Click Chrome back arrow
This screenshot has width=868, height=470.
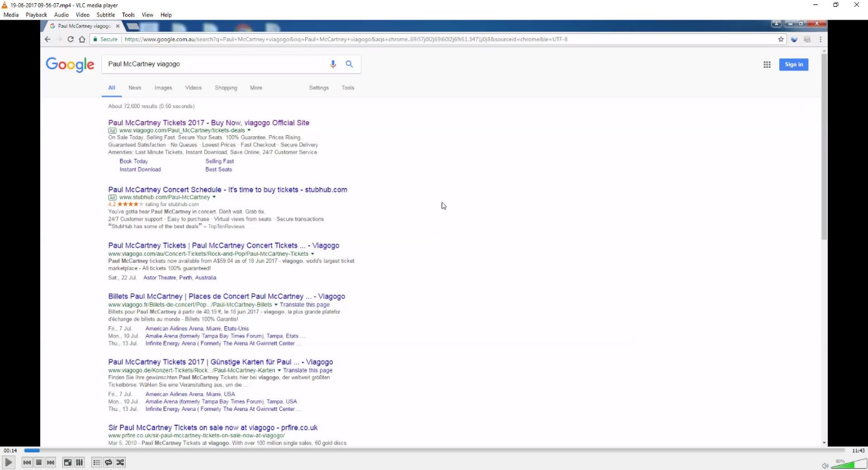click(47, 39)
